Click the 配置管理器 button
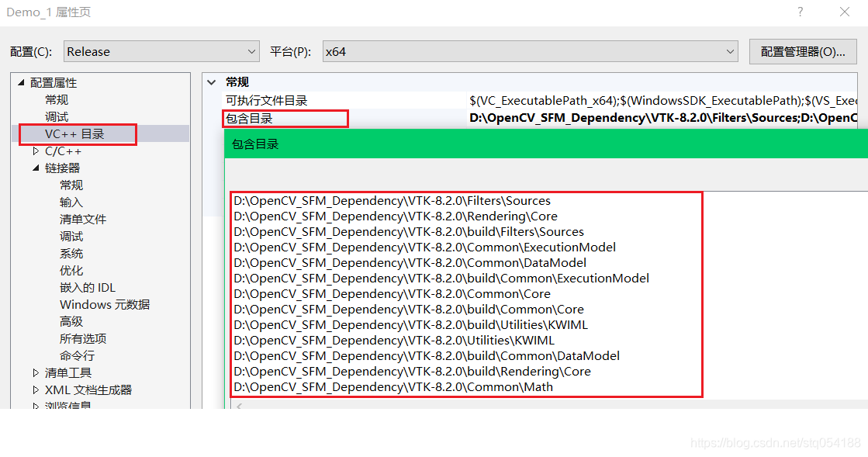This screenshot has width=868, height=457. (803, 50)
